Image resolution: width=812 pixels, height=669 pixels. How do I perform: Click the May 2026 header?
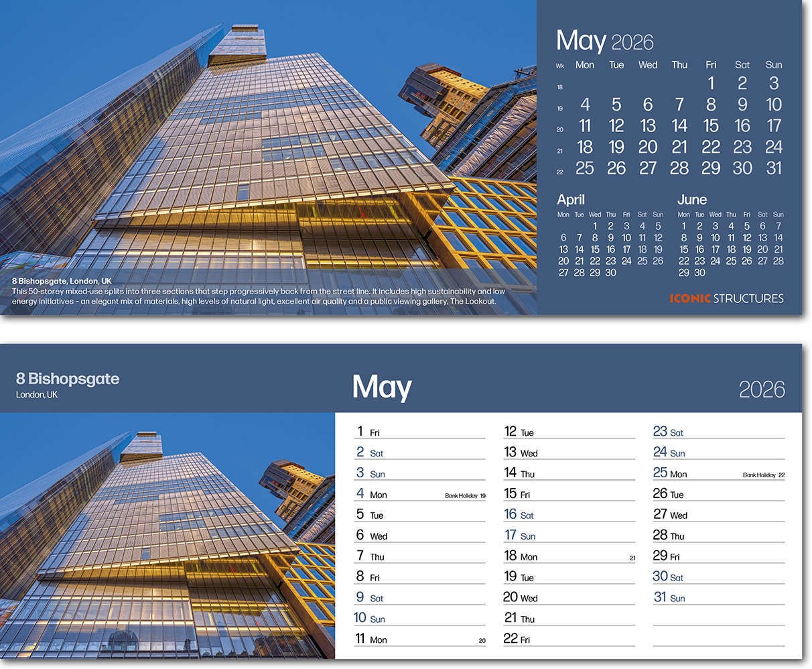click(604, 41)
